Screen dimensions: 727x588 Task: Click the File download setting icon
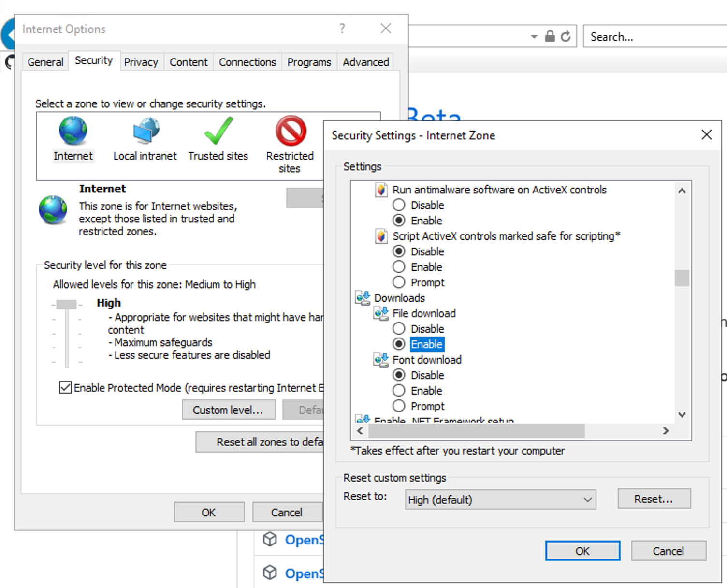[381, 313]
